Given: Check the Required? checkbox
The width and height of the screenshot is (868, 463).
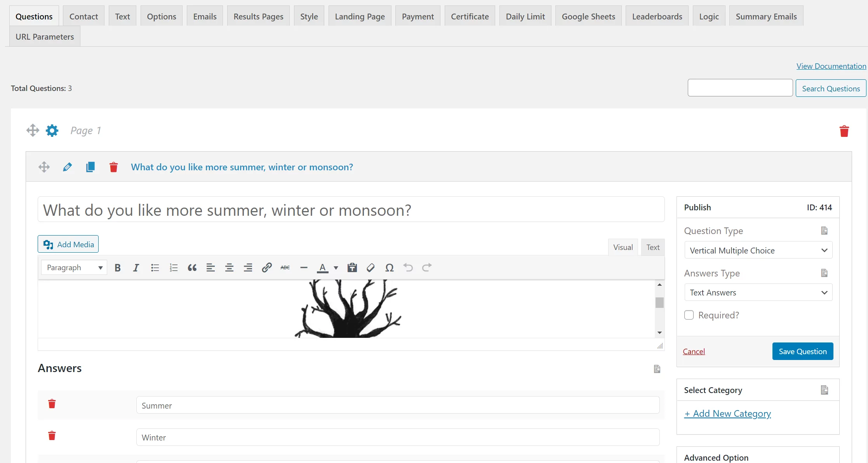Looking at the screenshot, I should tap(689, 315).
